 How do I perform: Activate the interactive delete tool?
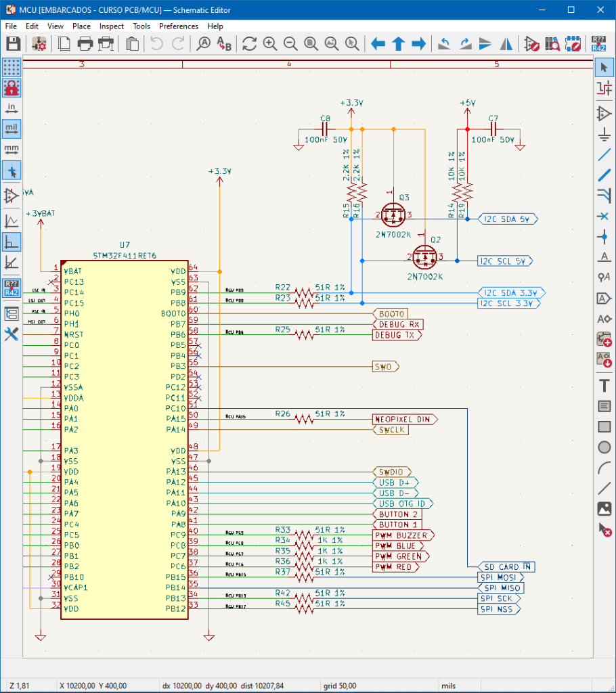[x=604, y=529]
